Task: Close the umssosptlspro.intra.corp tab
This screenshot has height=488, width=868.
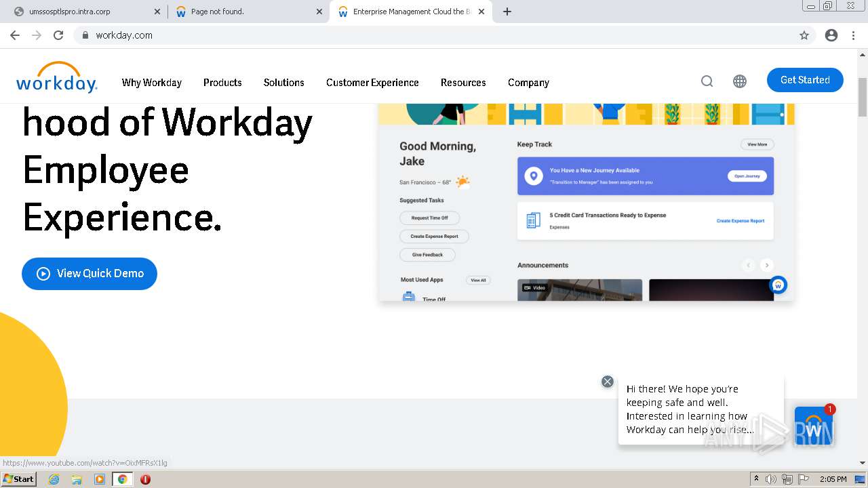Action: point(157,12)
